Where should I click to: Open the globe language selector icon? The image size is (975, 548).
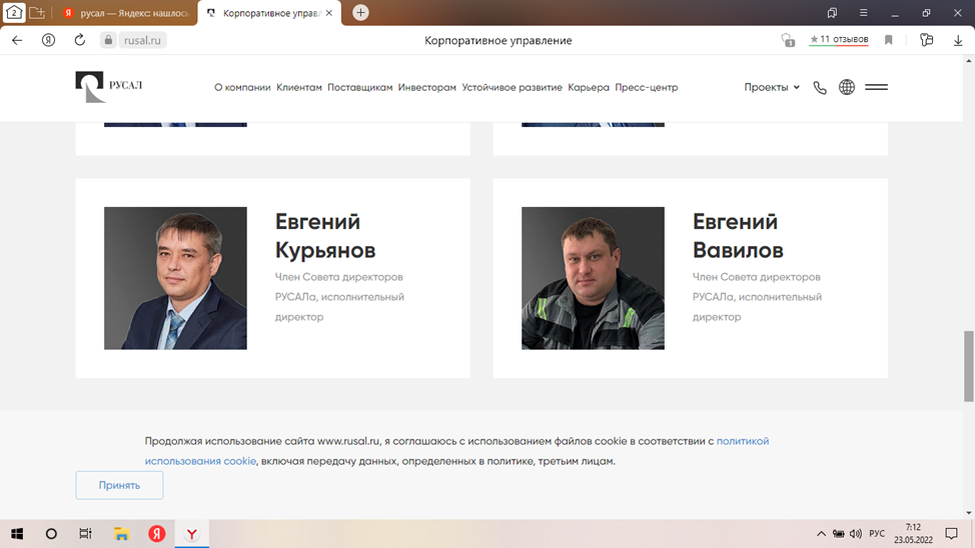[x=846, y=87]
